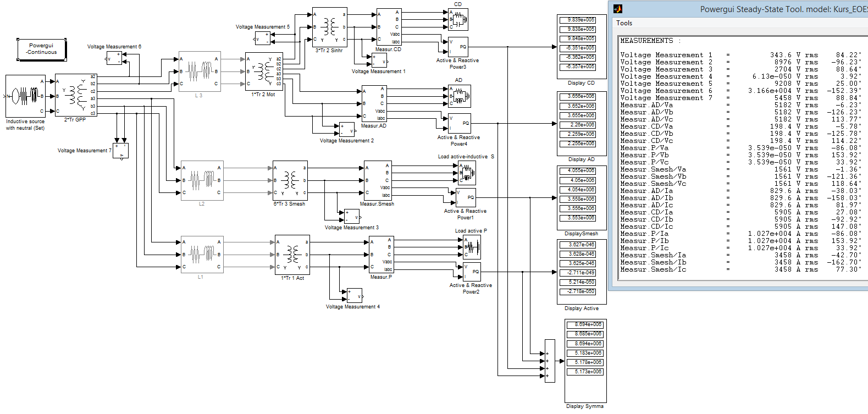The width and height of the screenshot is (868, 414).
Task: Click the Voltage Measurement 7 block
Action: [120, 151]
